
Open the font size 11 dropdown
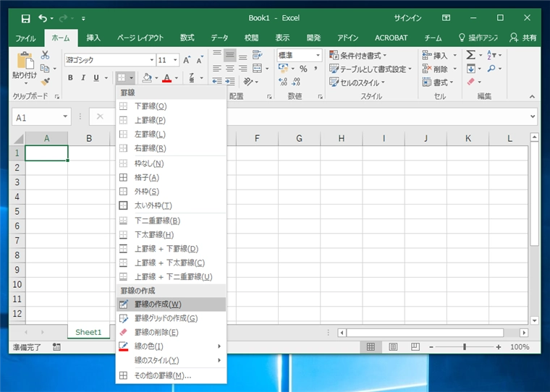[x=175, y=60]
